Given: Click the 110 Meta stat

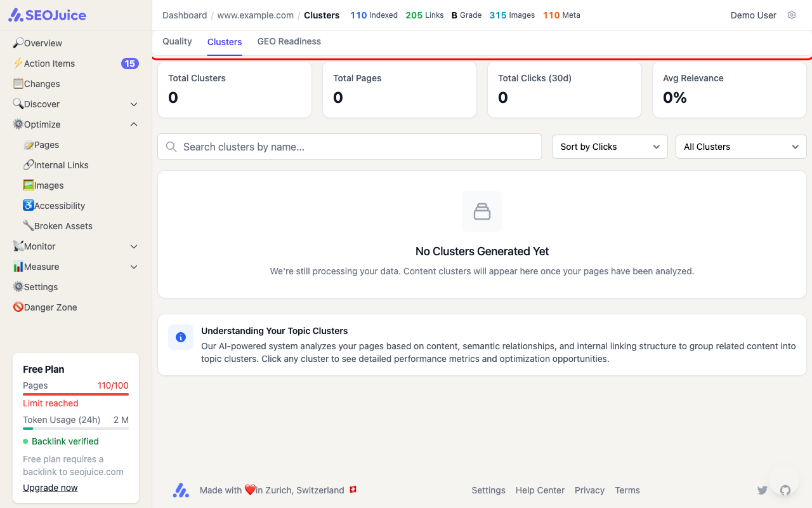Looking at the screenshot, I should pos(561,15).
